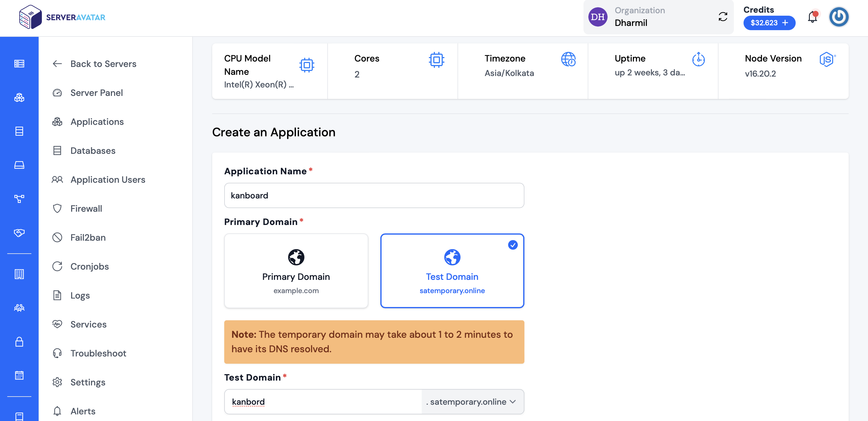Click the Troubleshoot headset icon
The image size is (868, 421).
coord(57,353)
